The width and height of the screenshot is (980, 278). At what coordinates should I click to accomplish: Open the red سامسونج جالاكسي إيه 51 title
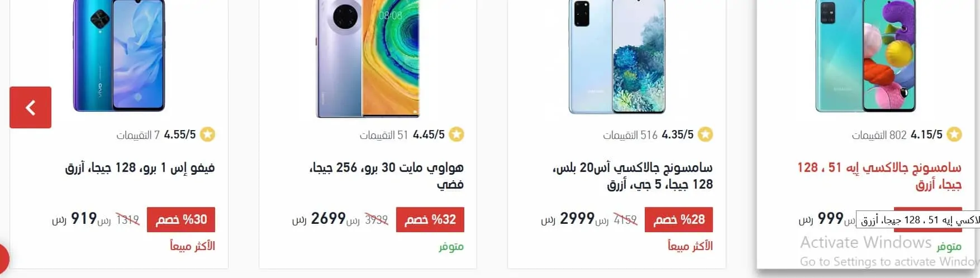pos(879,175)
